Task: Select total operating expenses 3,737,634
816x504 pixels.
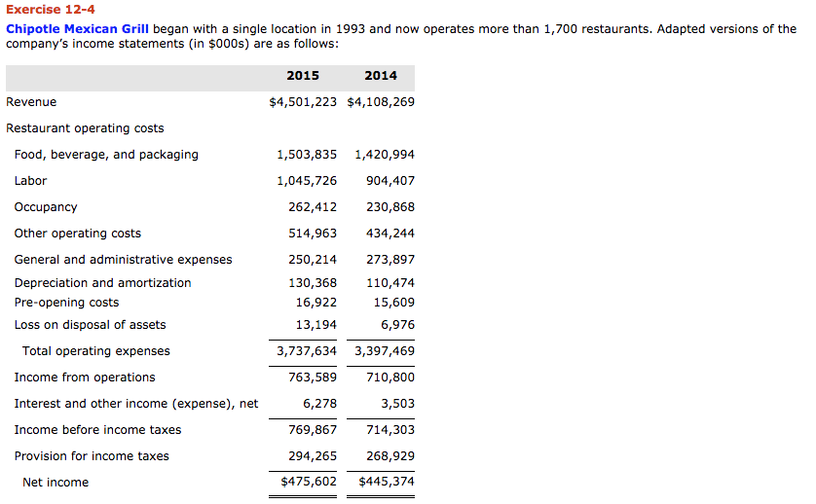Action: [307, 351]
